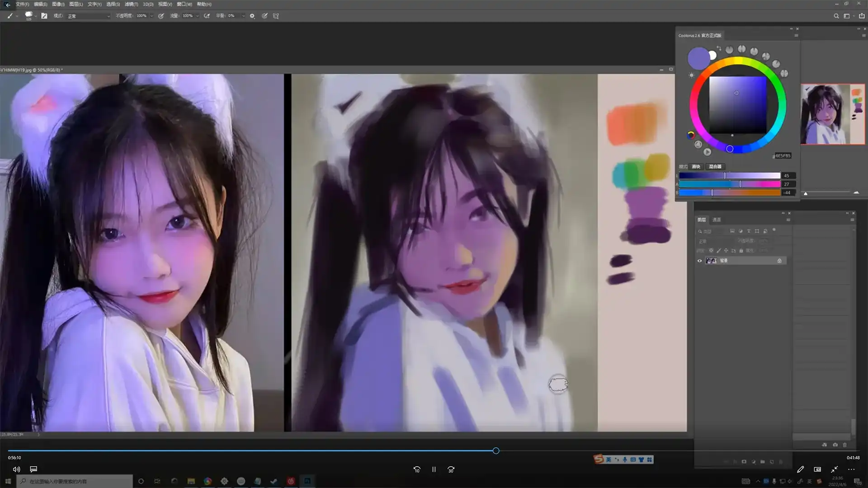The height and width of the screenshot is (488, 868).
Task: Open the 图像(I) menu
Action: (x=58, y=4)
